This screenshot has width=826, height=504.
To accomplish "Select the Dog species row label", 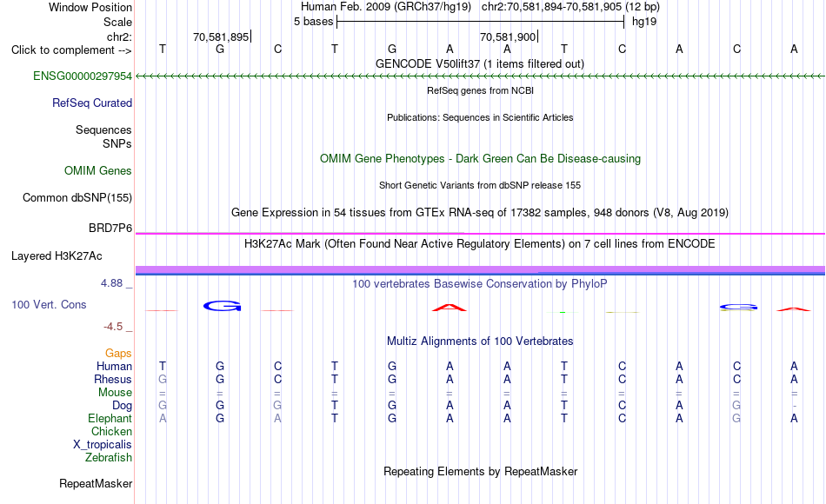I will point(122,406).
